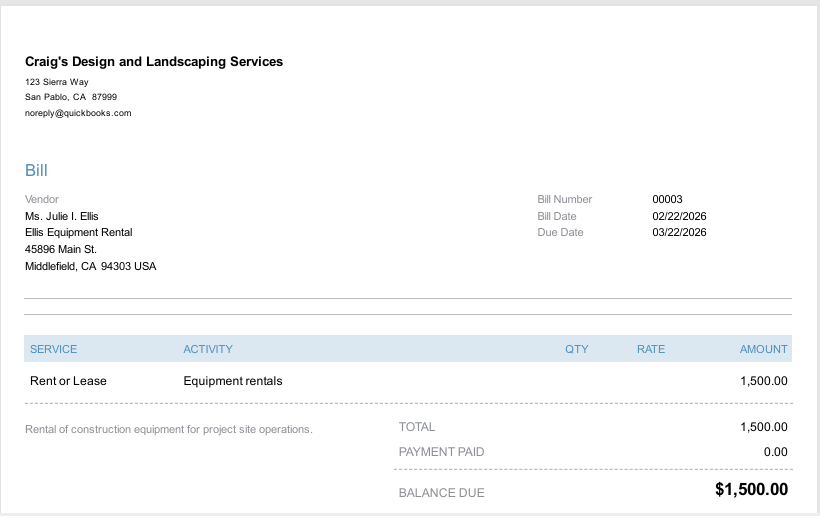
Task: Click the RATE column header
Action: [x=650, y=349]
